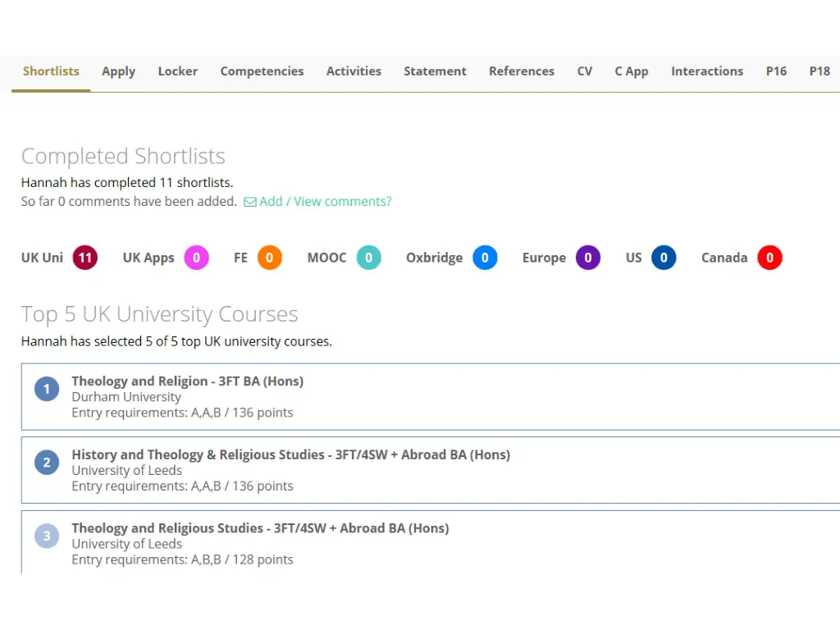The image size is (840, 630).
Task: Open Theology and Religion - 3FT BA (Hons)
Action: pos(188,381)
